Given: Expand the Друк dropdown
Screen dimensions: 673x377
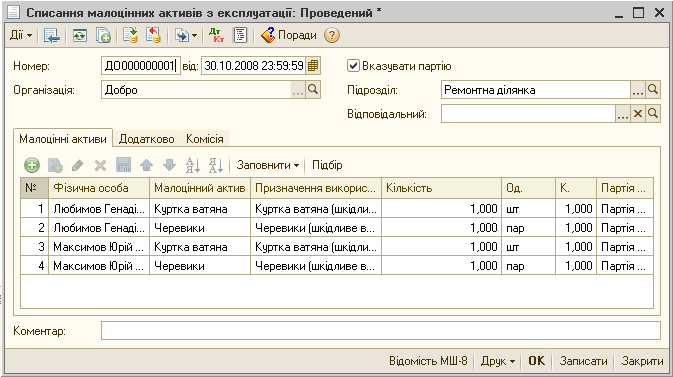Looking at the screenshot, I should 498,361.
